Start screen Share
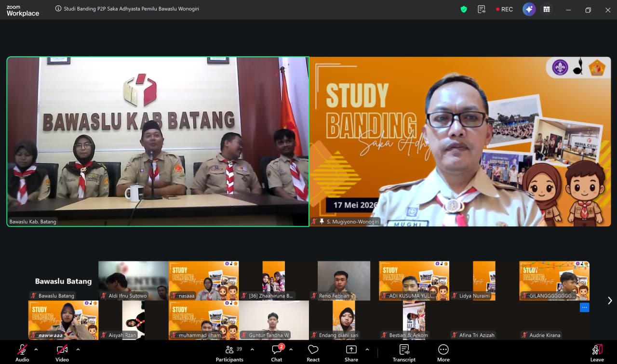Screen dimensions: 617x364 click(x=351, y=352)
